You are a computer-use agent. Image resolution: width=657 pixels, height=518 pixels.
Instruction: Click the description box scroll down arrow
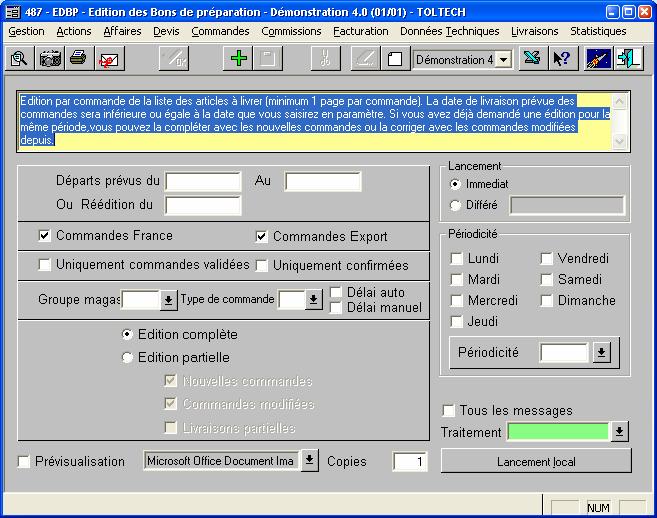[619, 141]
